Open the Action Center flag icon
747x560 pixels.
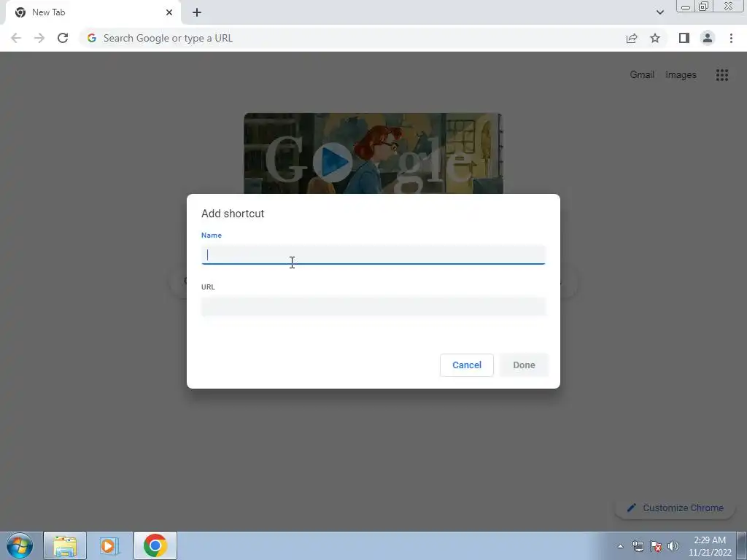(656, 546)
